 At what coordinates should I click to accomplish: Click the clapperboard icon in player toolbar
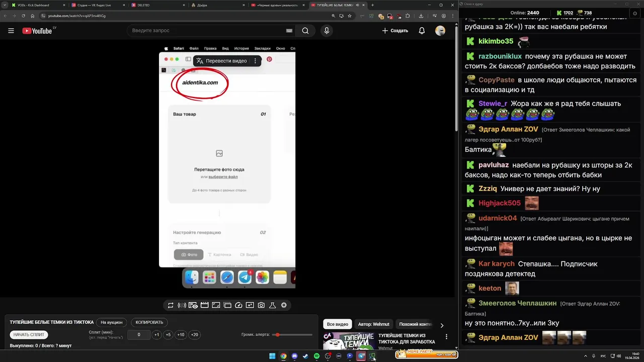(x=205, y=305)
